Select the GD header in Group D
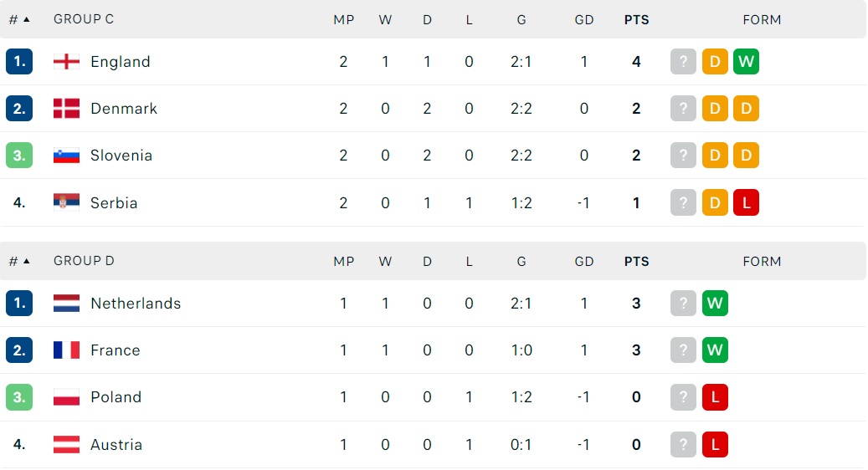This screenshot has width=868, height=470. click(x=584, y=262)
